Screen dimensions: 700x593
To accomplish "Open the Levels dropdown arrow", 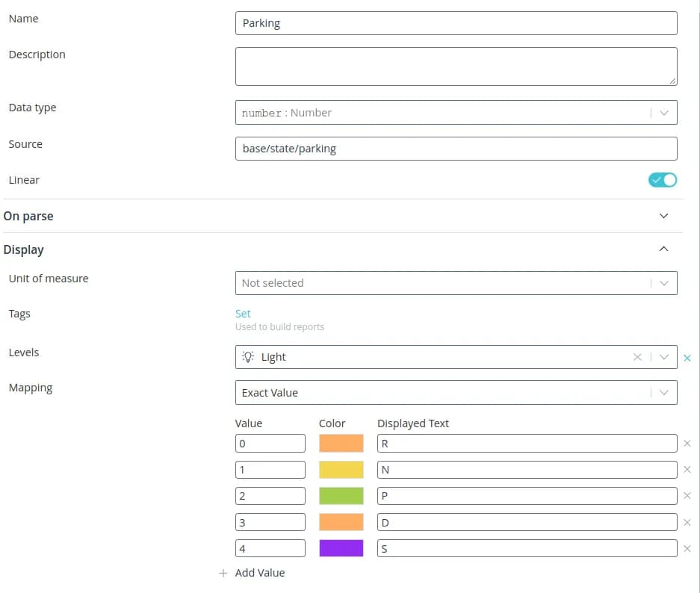I will (663, 357).
